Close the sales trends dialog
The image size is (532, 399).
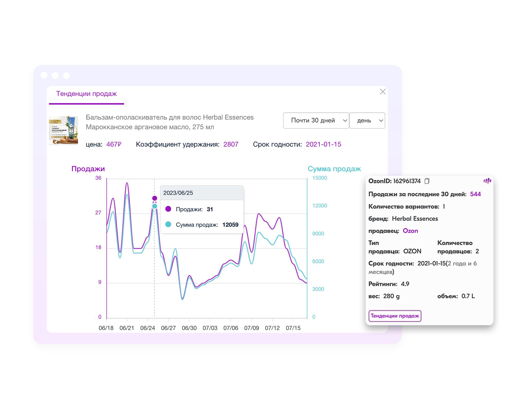382,92
